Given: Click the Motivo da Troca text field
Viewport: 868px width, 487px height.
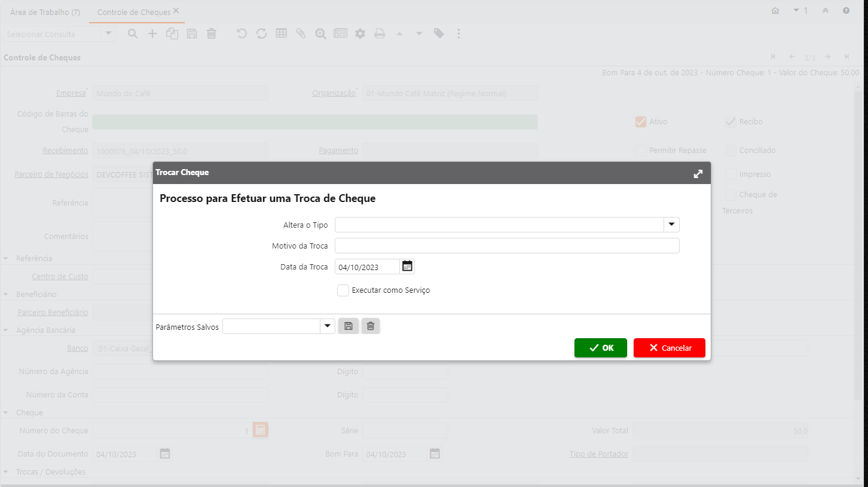Looking at the screenshot, I should pyautogui.click(x=506, y=246).
